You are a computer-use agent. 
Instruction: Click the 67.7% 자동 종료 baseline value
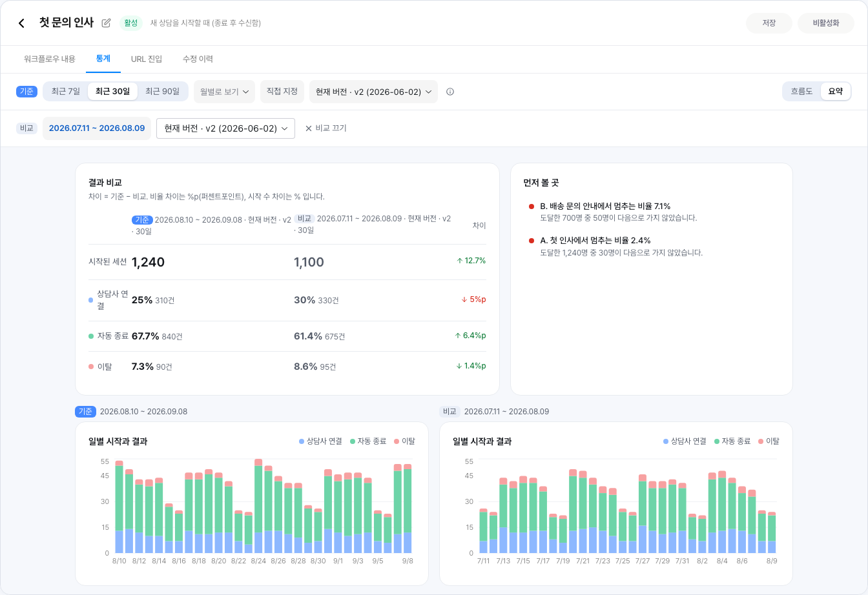145,336
